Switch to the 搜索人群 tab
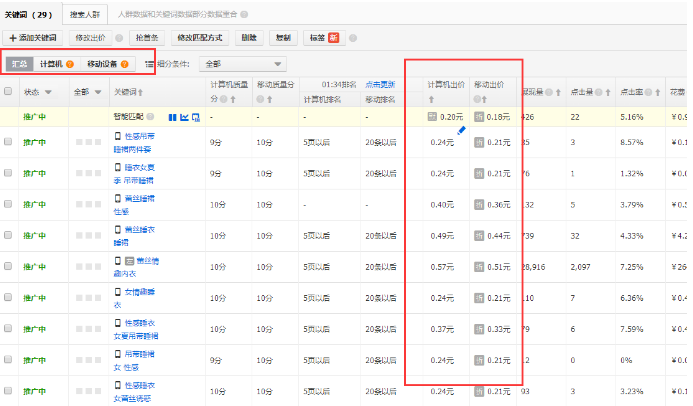This screenshot has width=693, height=406. (85, 15)
